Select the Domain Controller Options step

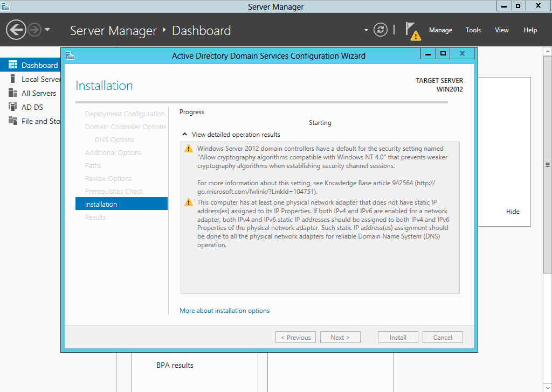(126, 127)
